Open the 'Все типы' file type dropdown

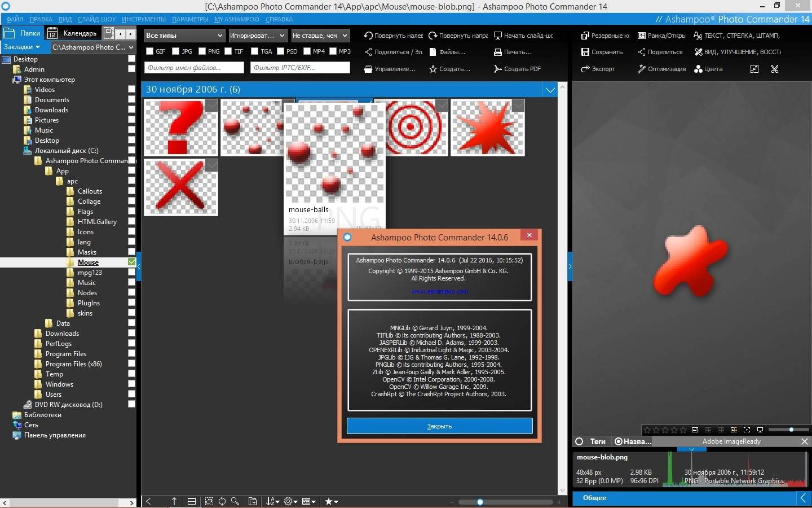coord(184,36)
